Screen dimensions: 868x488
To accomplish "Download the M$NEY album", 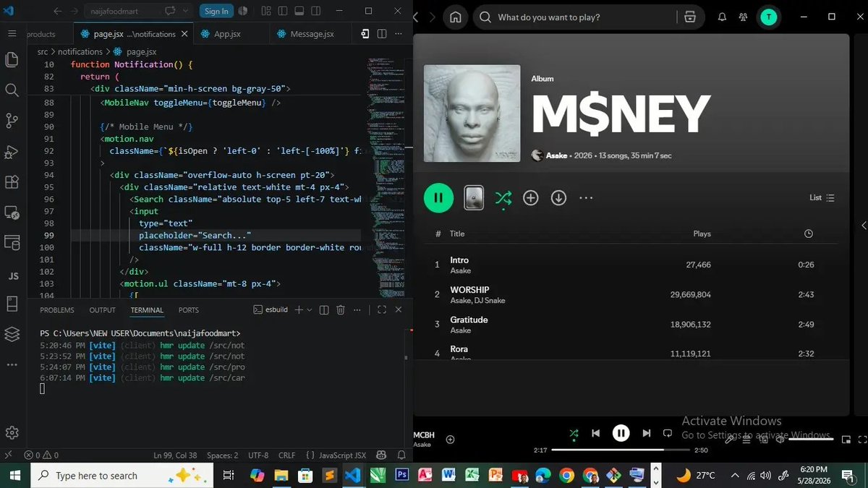I will tap(558, 197).
